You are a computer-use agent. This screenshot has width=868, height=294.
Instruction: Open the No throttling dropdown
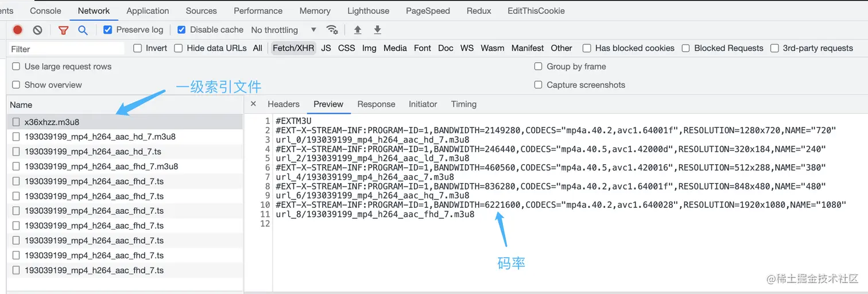point(284,30)
